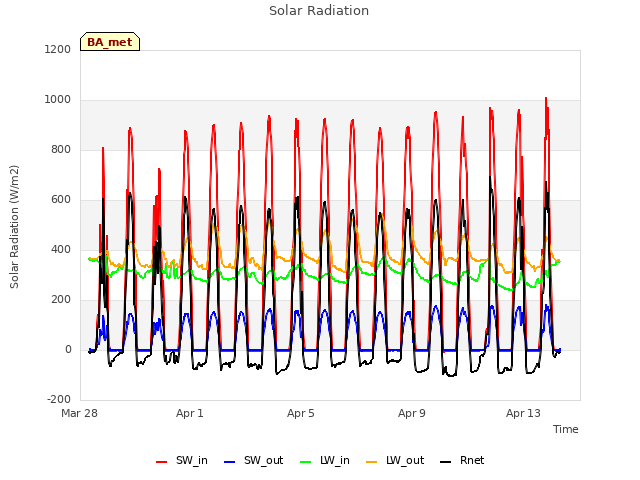Click the 800 y-axis tick label
The width and height of the screenshot is (640, 480).
[x=61, y=149]
